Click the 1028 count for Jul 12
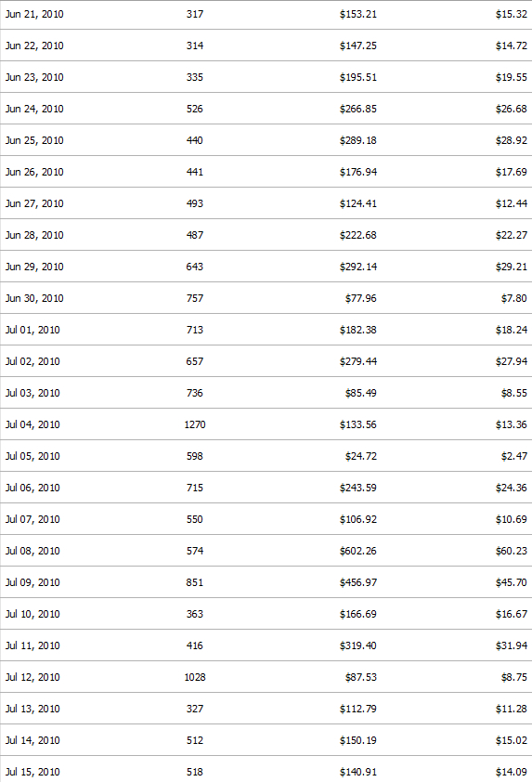 pyautogui.click(x=194, y=677)
